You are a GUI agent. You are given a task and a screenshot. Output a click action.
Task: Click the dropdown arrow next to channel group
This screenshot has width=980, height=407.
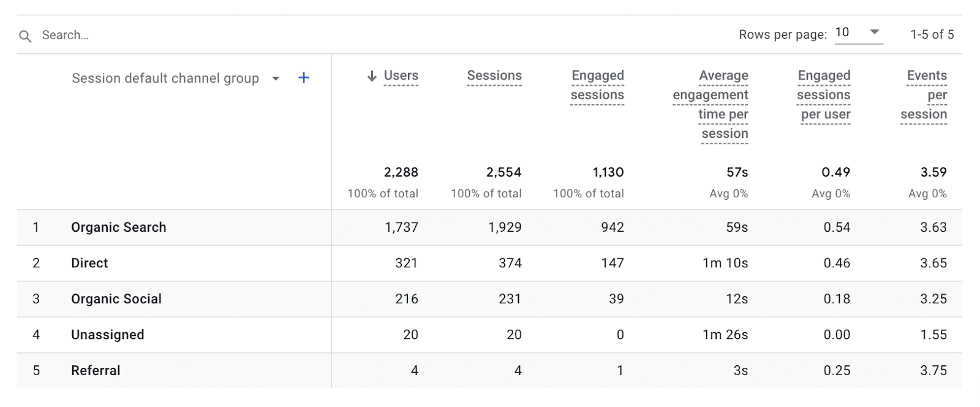pos(276,78)
